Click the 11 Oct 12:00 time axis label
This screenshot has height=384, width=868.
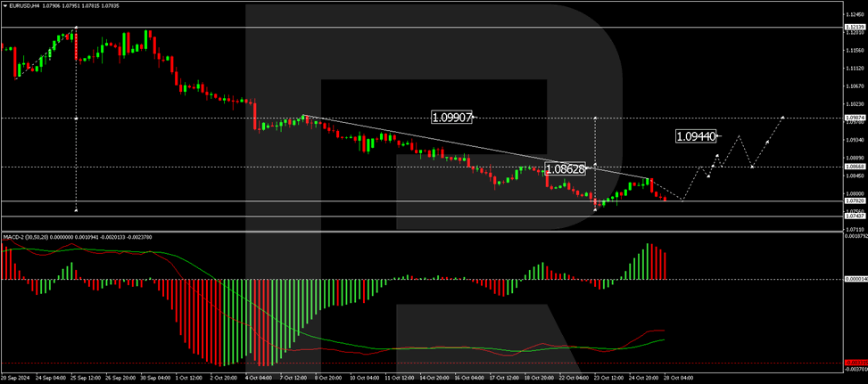(398, 378)
